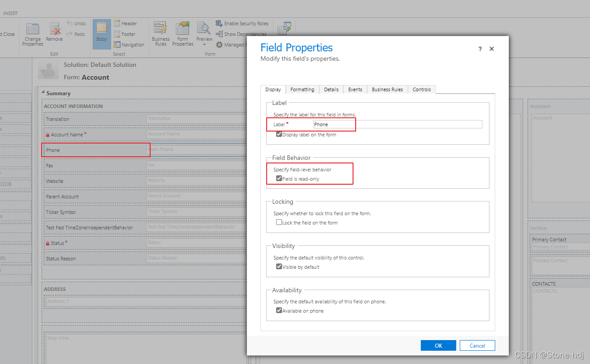Select the Body icon in ribbon
This screenshot has height=364, width=590.
point(102,27)
